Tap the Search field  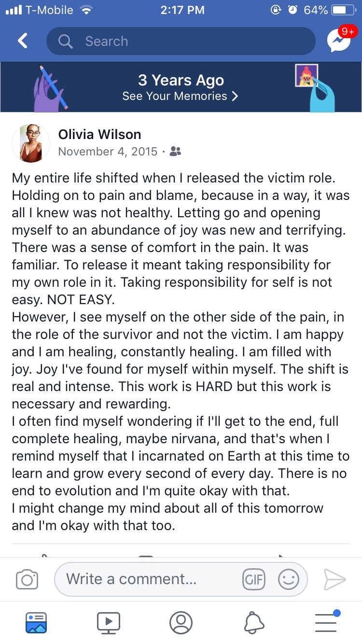(181, 41)
